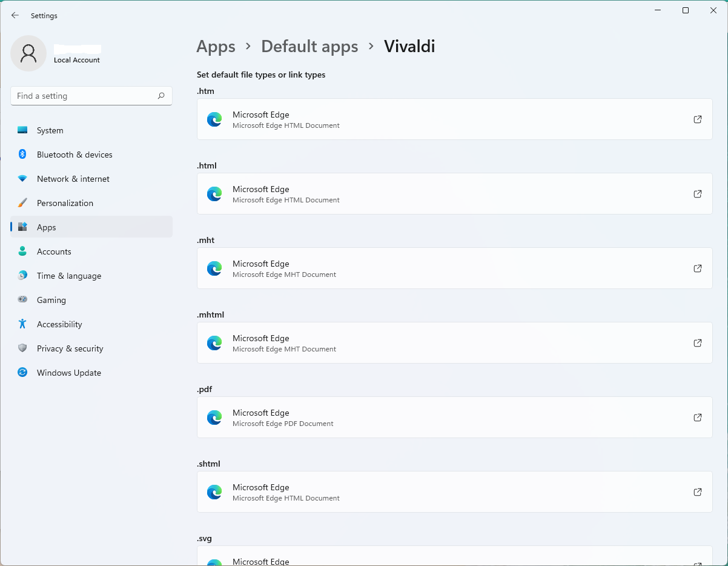Viewport: 728px width, 566px height.
Task: Click the external link icon for .pdf
Action: pos(698,418)
